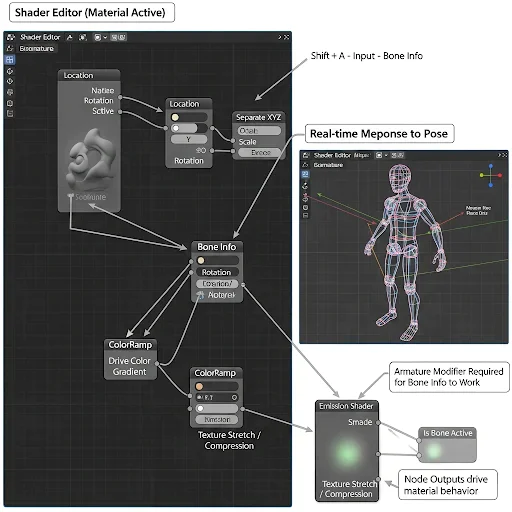
Task: Click the orange swatch in the lower ColorRamp node
Action: click(199, 386)
